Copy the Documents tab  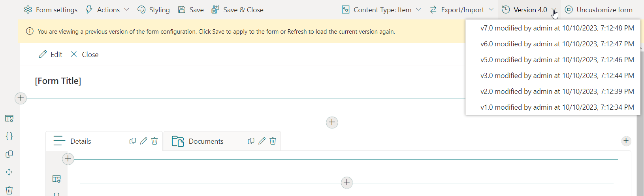[x=251, y=141]
